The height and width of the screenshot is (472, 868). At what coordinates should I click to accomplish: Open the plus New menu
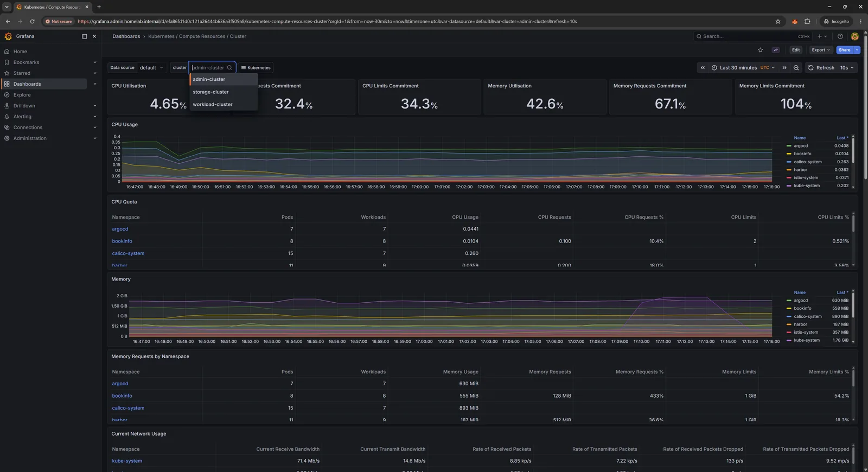pyautogui.click(x=822, y=36)
